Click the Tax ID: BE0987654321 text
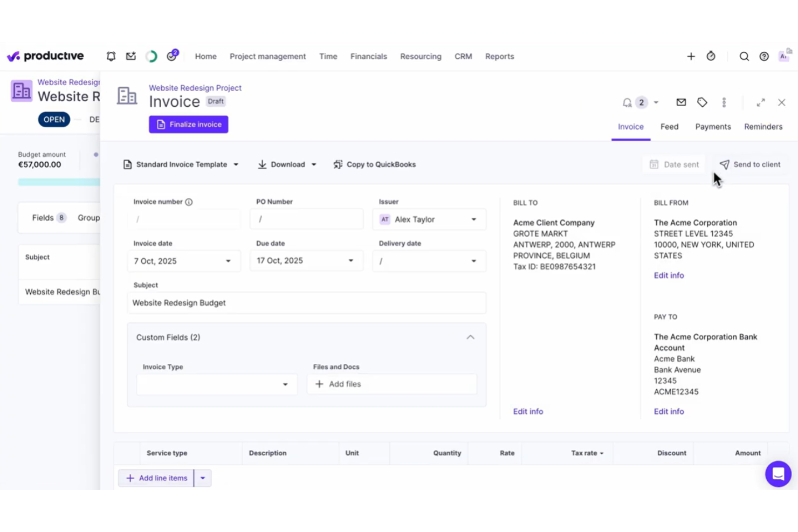 [x=554, y=267]
